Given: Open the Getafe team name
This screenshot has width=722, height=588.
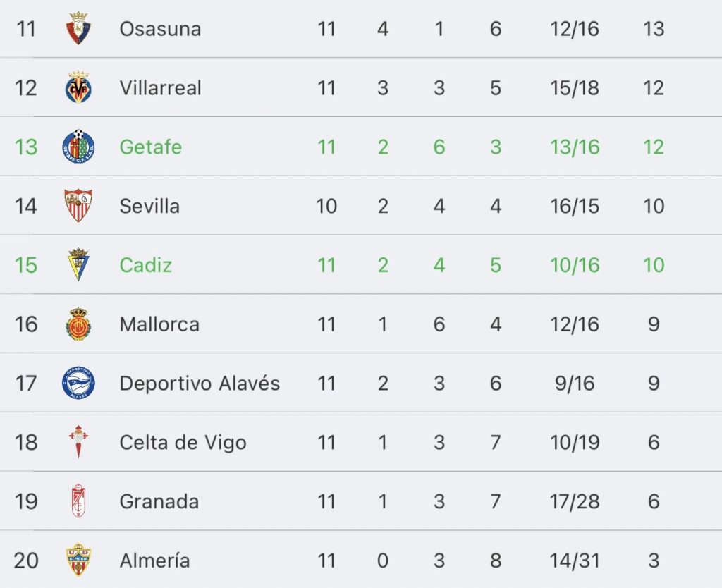Looking at the screenshot, I should (x=151, y=147).
